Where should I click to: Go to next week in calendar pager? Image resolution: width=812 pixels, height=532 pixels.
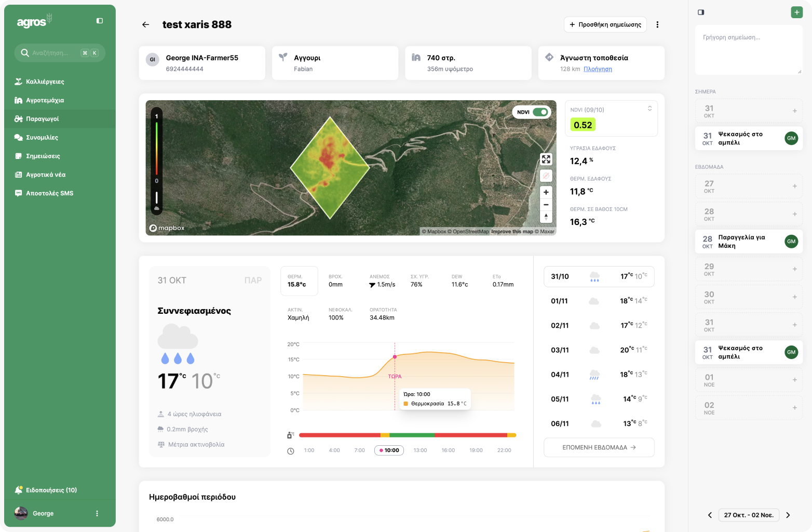pos(788,515)
